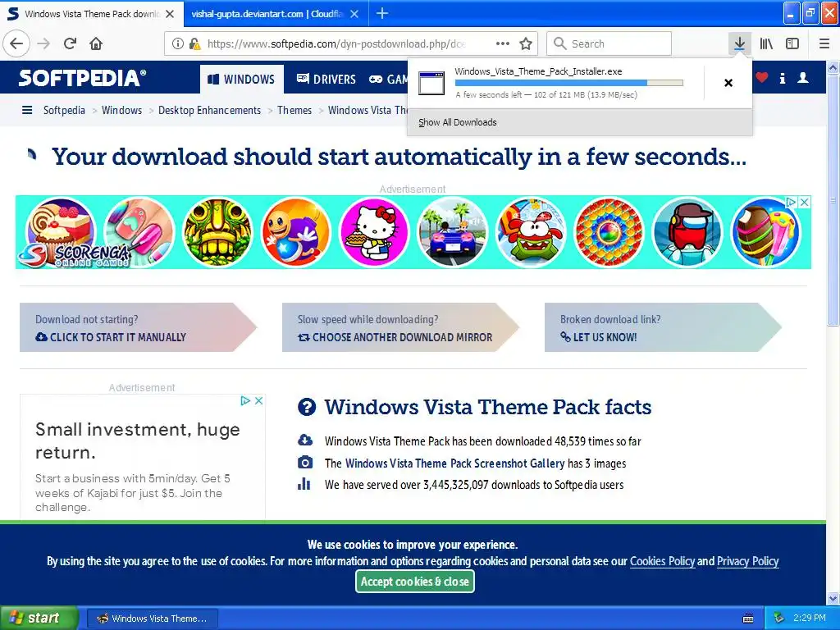Open the Firefox hamburger menu
840x630 pixels.
pos(824,43)
